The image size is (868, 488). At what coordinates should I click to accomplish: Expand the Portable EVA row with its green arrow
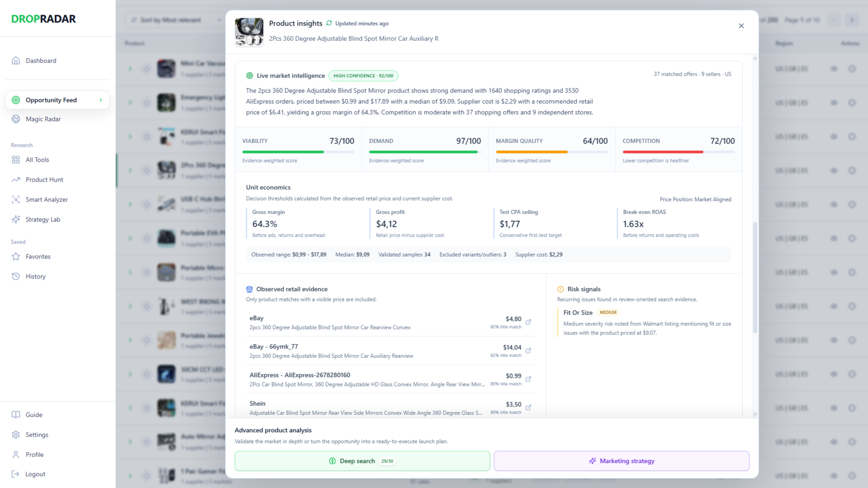tap(130, 239)
